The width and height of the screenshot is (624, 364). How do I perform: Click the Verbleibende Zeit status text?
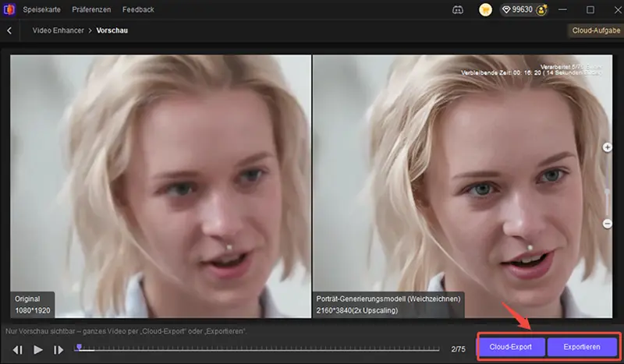pos(531,72)
